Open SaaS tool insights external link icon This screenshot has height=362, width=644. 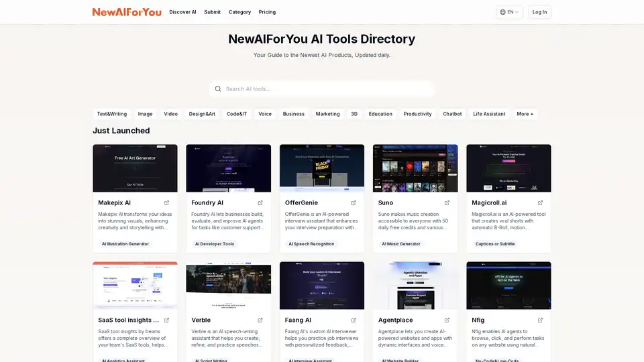tap(167, 320)
